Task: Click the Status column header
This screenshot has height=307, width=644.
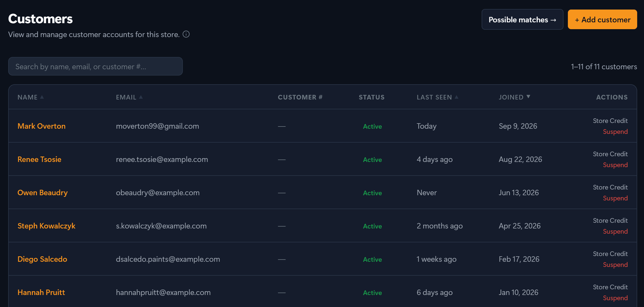Action: [371, 97]
